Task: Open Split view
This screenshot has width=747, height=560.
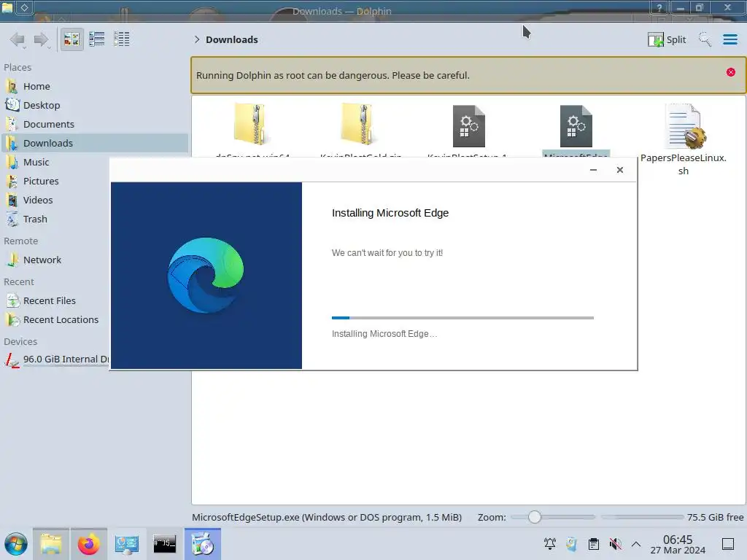Action: click(x=667, y=39)
